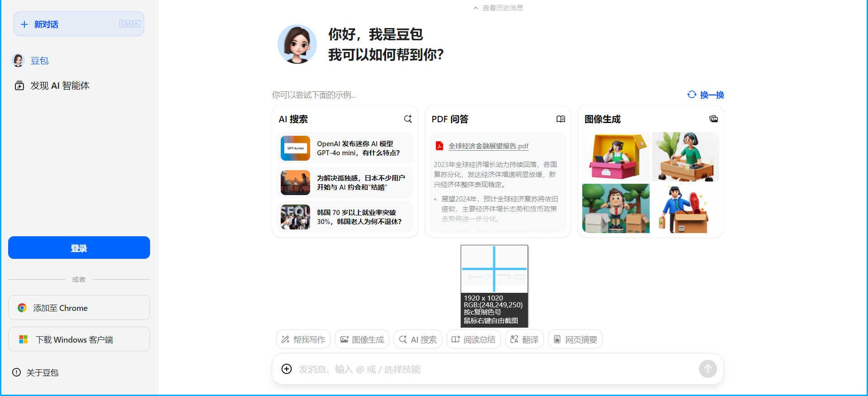Select the man in blue with red shoe image

[685, 208]
